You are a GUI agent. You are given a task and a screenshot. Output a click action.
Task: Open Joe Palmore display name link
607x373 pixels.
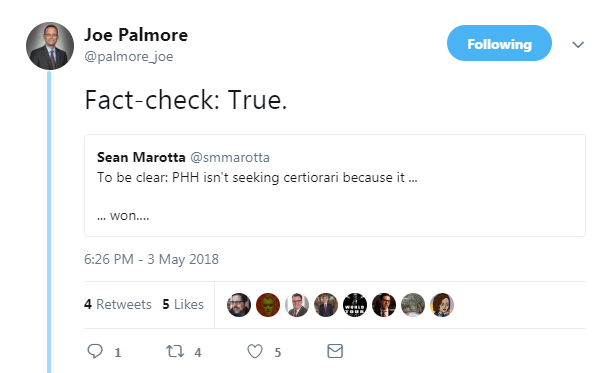coord(136,35)
